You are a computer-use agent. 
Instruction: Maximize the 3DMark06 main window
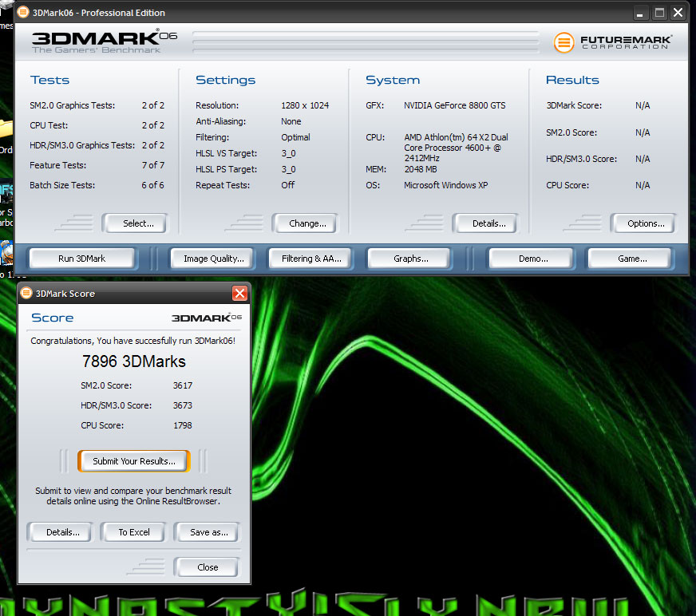[x=659, y=13]
